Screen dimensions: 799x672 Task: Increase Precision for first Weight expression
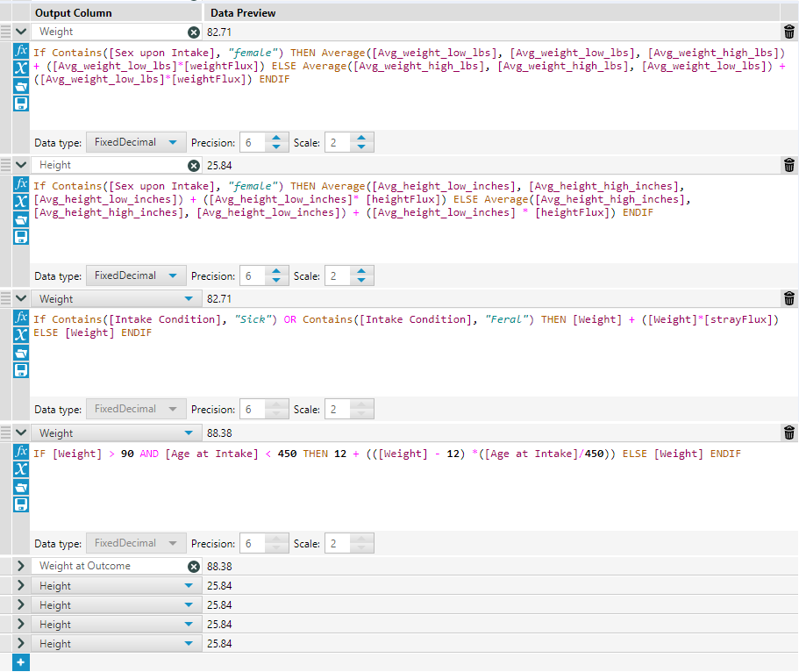click(276, 138)
